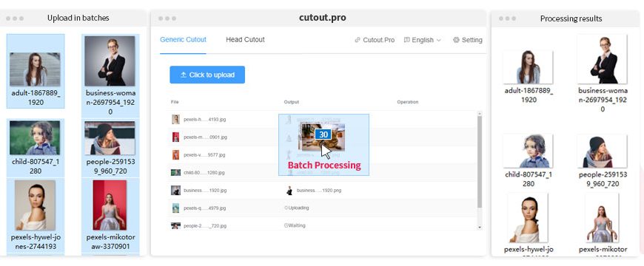Click the child-80...1280.jpg file name
The image size is (644, 266).
tap(204, 173)
